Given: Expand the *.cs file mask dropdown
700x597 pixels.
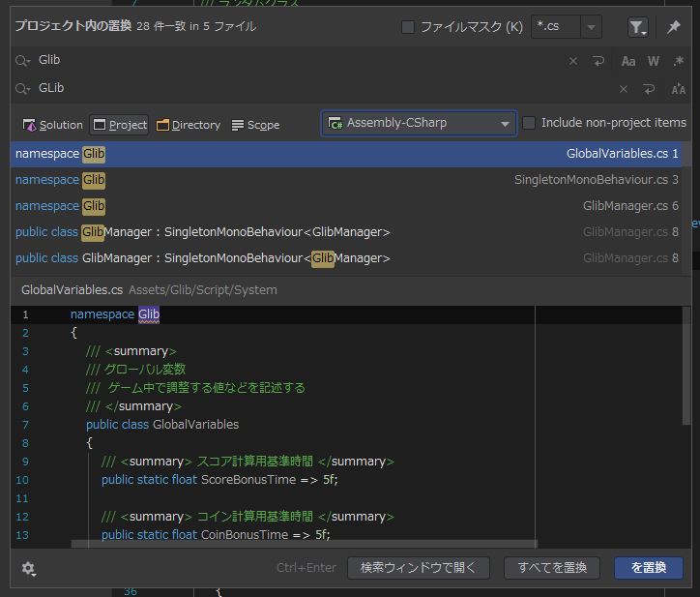Looking at the screenshot, I should [x=591, y=27].
